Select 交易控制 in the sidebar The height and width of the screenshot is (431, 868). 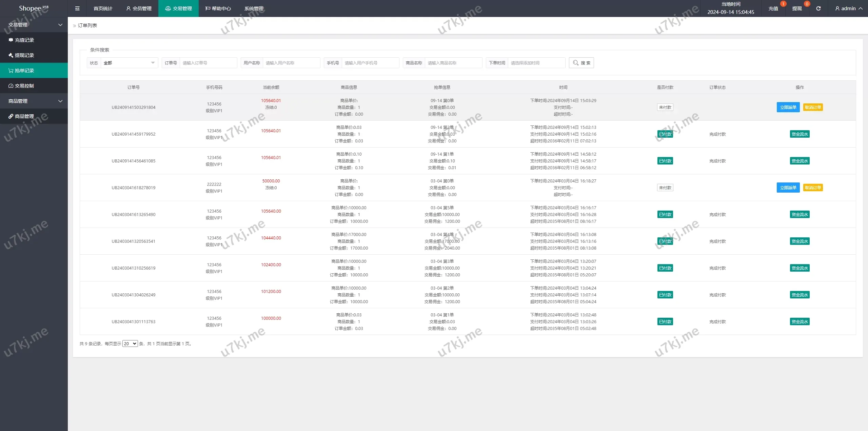(24, 86)
